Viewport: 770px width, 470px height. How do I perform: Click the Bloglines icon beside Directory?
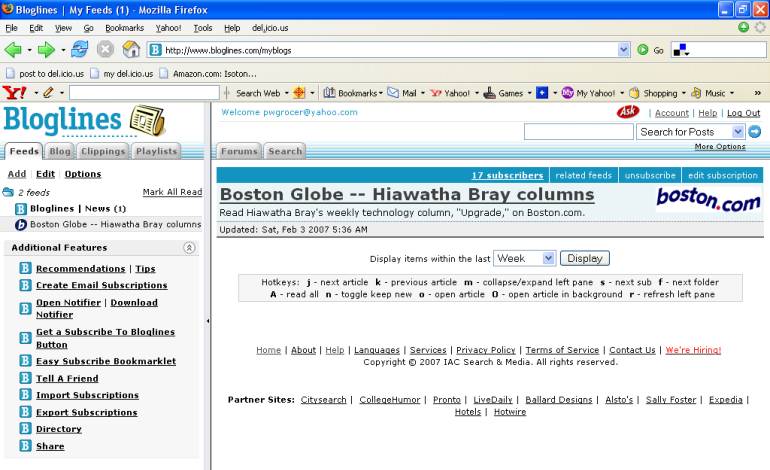[x=26, y=429]
